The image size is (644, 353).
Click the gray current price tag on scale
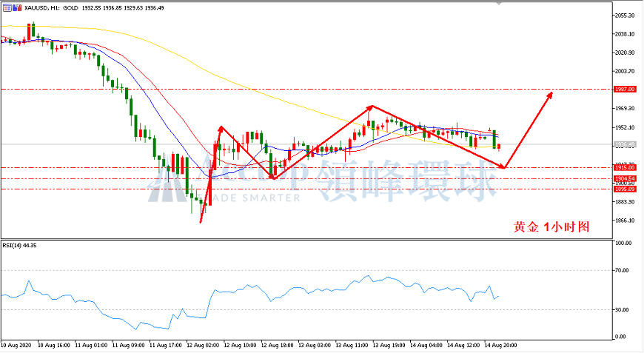(624, 144)
